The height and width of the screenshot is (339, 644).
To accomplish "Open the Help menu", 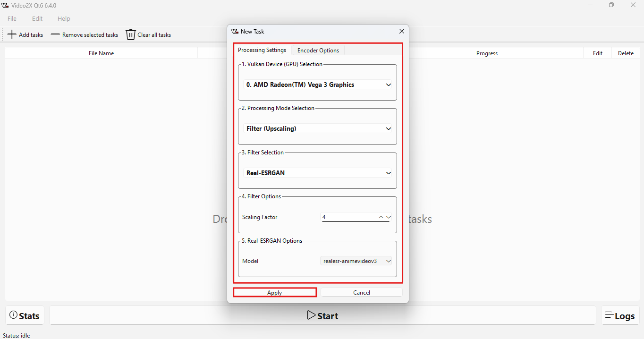I will coord(64,18).
